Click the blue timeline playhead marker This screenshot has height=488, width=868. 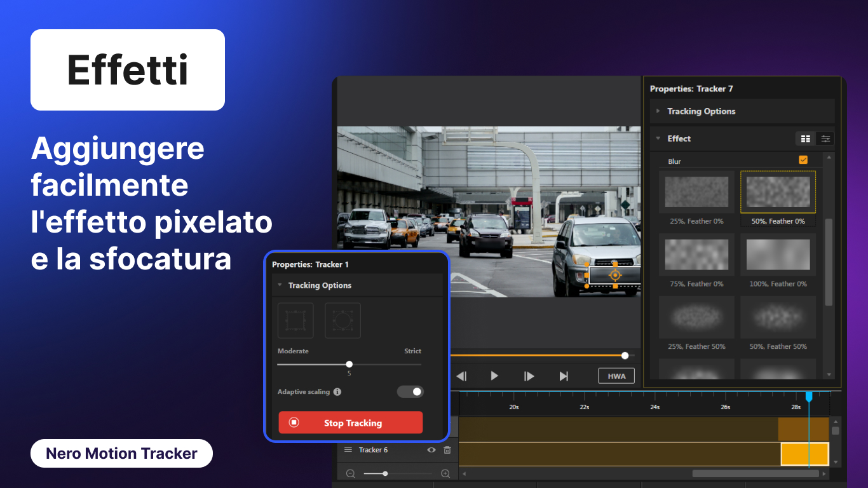point(809,396)
